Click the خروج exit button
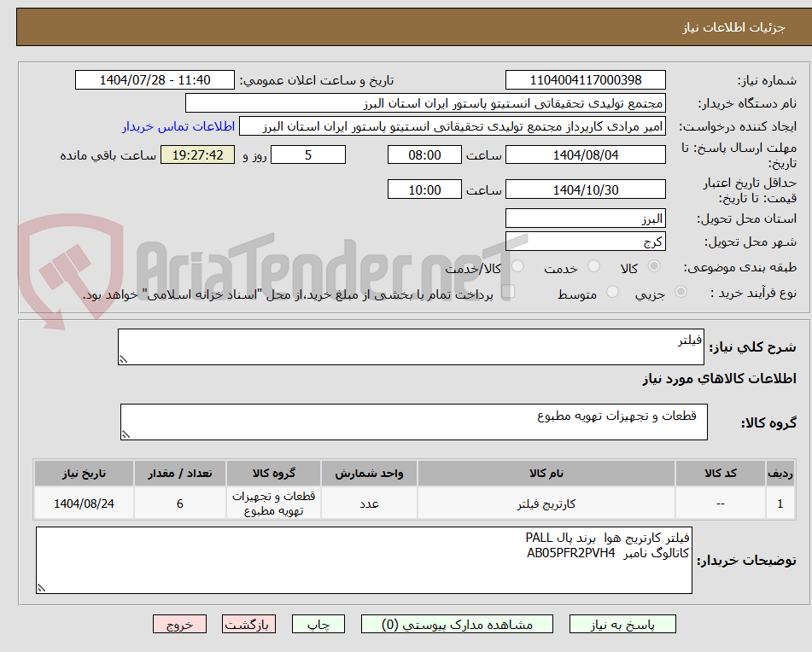Screen dimensions: 812x652 [179, 624]
